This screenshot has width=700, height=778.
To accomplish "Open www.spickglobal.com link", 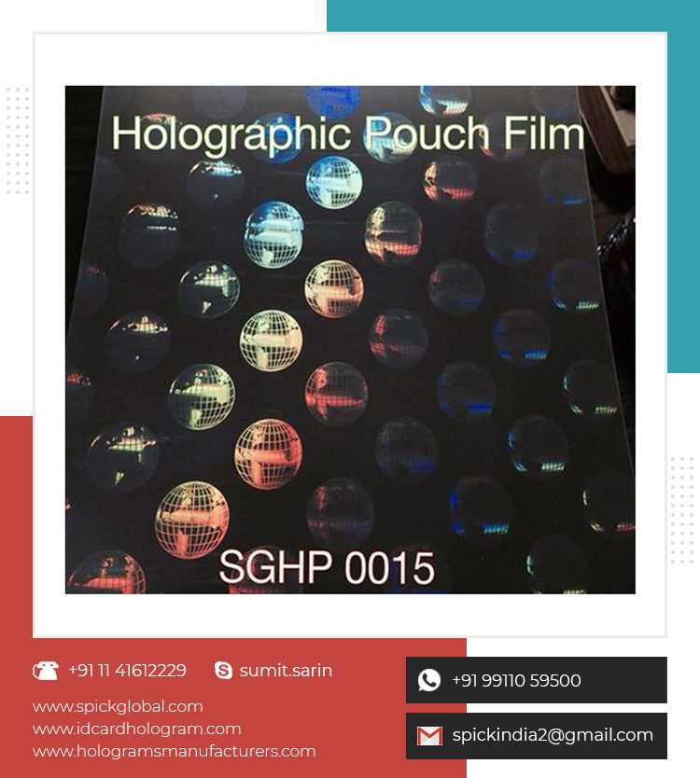I will 118,706.
